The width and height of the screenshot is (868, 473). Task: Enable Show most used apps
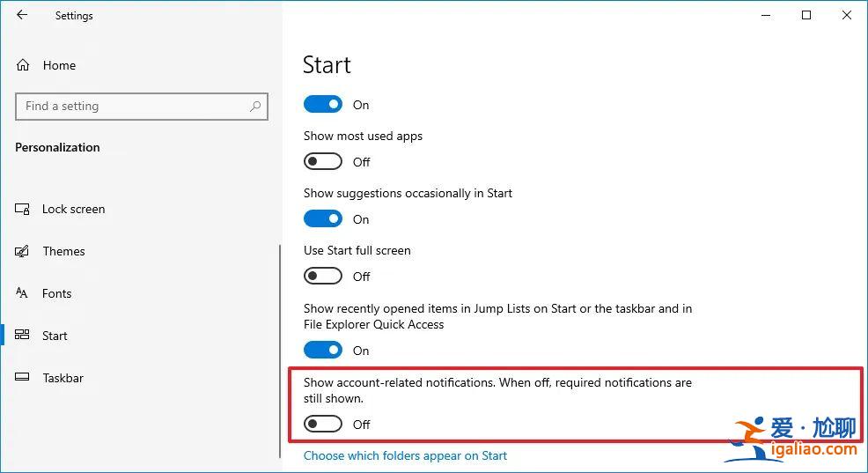[322, 162]
